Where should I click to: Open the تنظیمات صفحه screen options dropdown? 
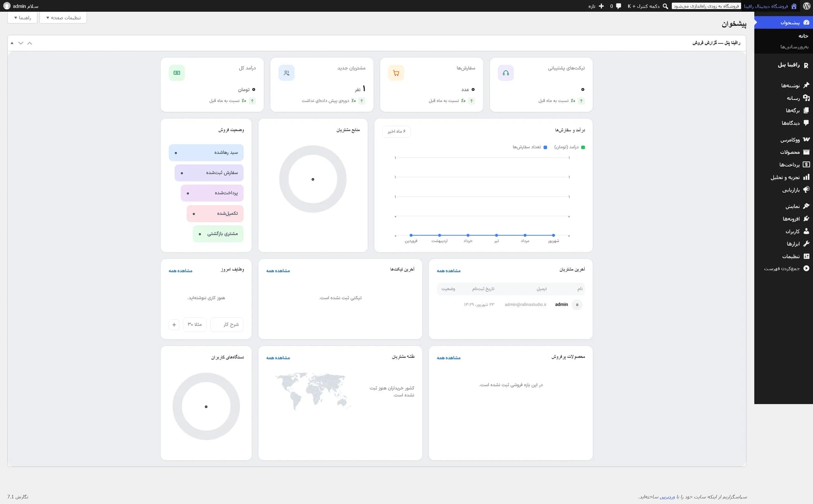tap(63, 18)
